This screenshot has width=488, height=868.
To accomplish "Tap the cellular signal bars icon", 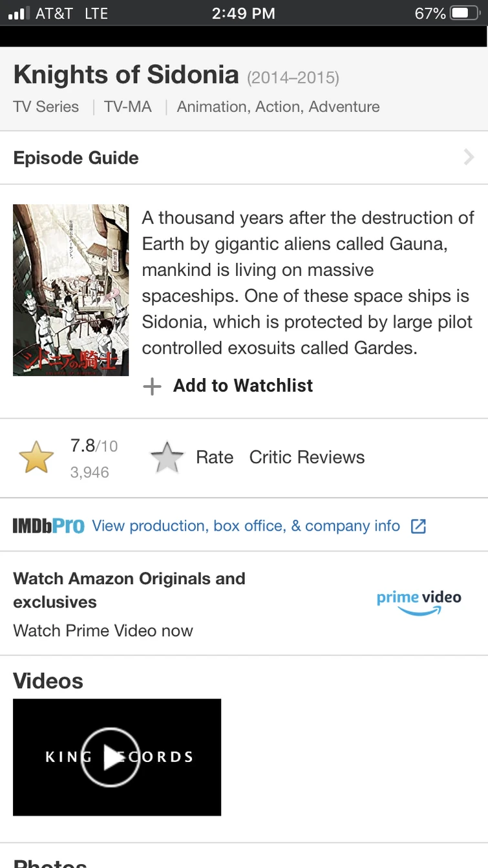I will (x=19, y=13).
